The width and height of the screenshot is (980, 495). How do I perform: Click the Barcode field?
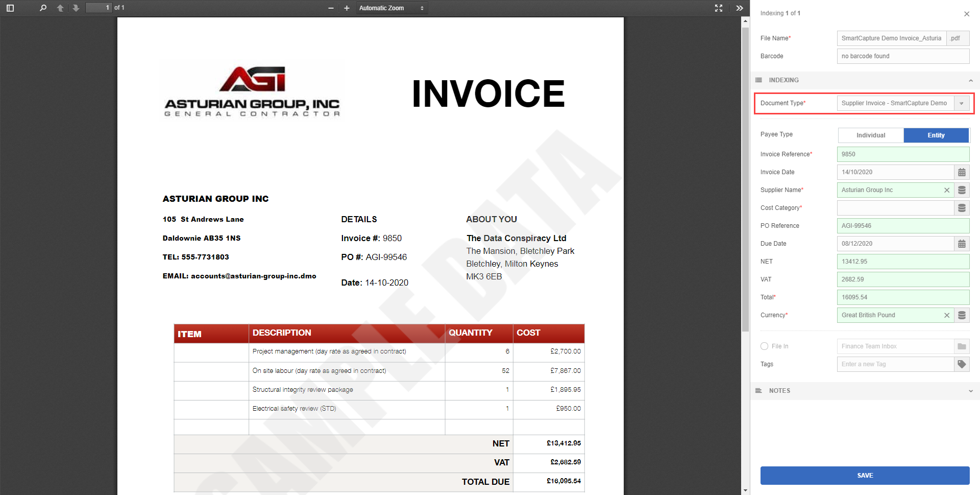(903, 56)
